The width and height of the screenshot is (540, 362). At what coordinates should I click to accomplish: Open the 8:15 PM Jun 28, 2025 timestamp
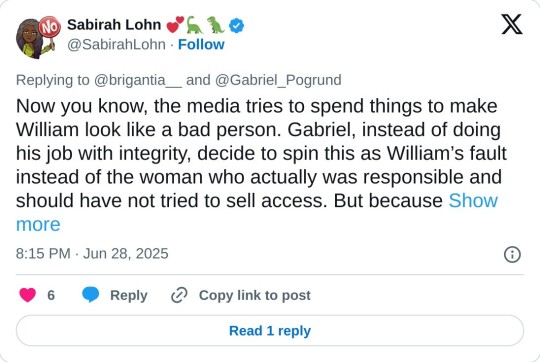92,254
